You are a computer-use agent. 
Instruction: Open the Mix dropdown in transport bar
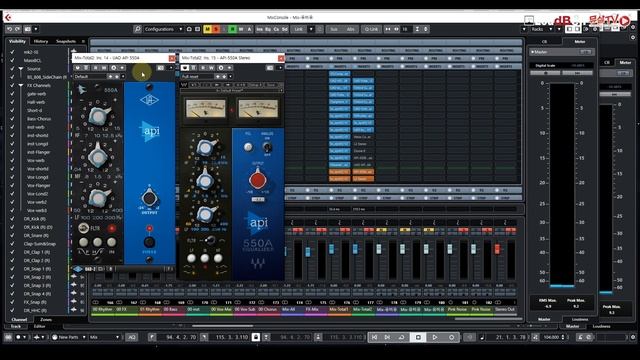click(105, 337)
